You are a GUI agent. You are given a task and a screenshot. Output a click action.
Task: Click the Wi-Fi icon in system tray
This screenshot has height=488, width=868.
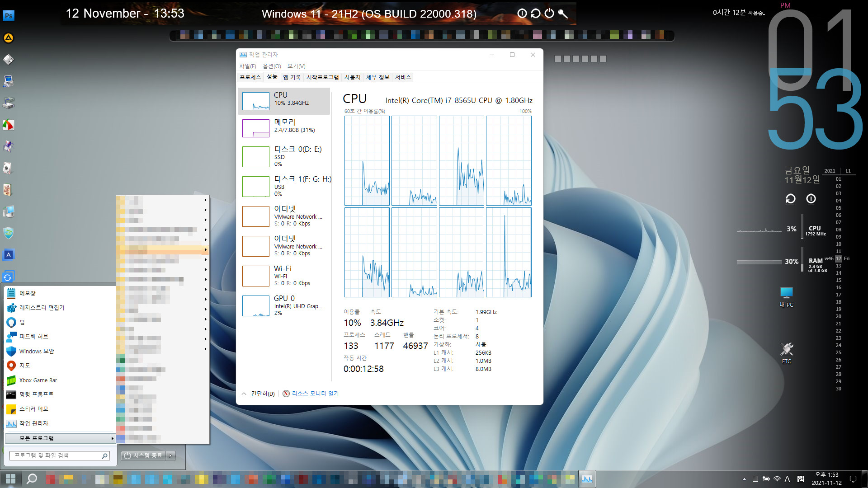tap(777, 479)
